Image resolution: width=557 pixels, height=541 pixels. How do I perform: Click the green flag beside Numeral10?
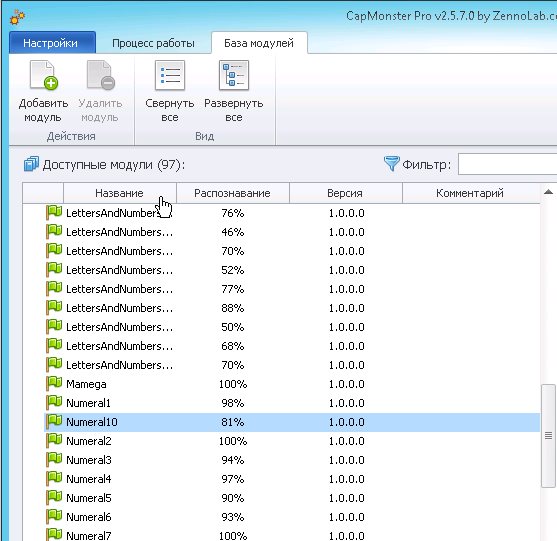pos(54,421)
